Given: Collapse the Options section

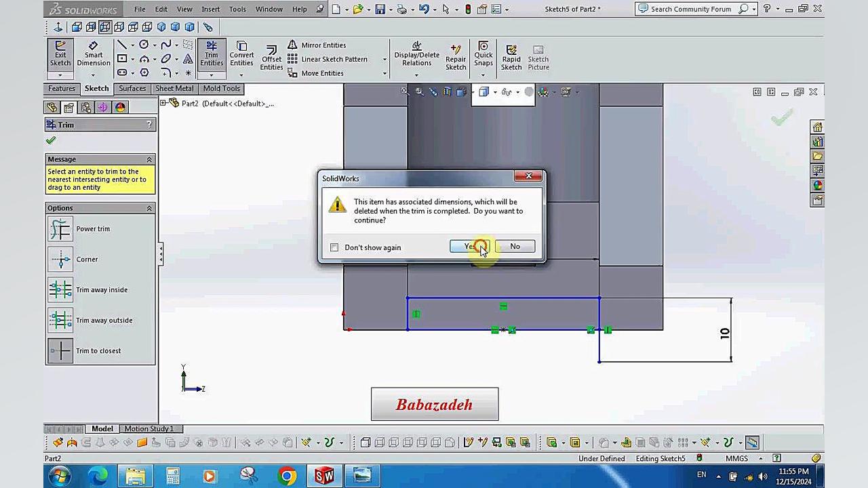Looking at the screenshot, I should [x=149, y=208].
